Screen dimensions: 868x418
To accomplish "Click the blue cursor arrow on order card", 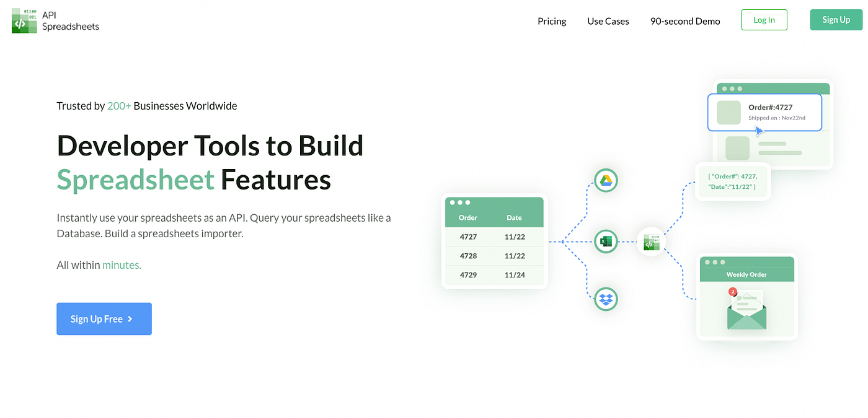I will tap(759, 131).
